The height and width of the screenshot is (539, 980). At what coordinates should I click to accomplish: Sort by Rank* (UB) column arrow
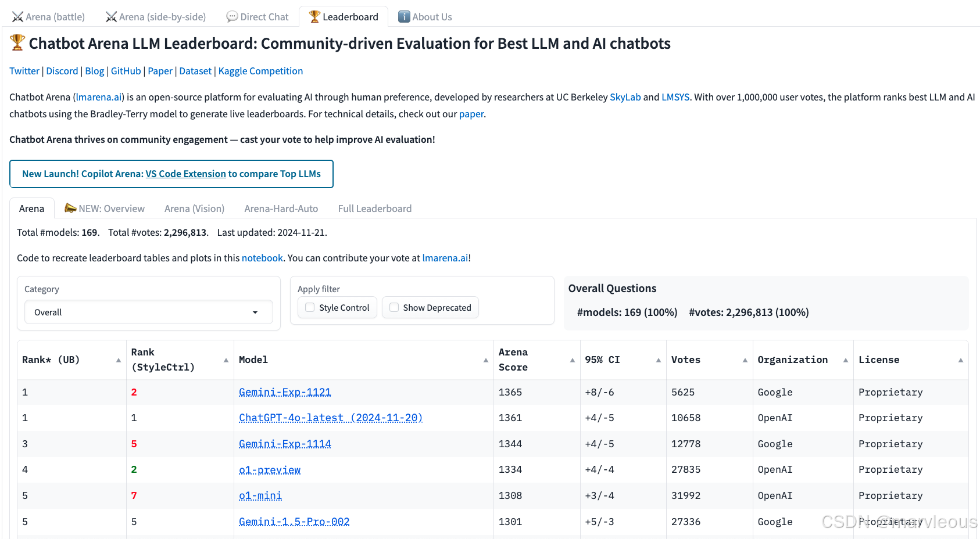[119, 360]
